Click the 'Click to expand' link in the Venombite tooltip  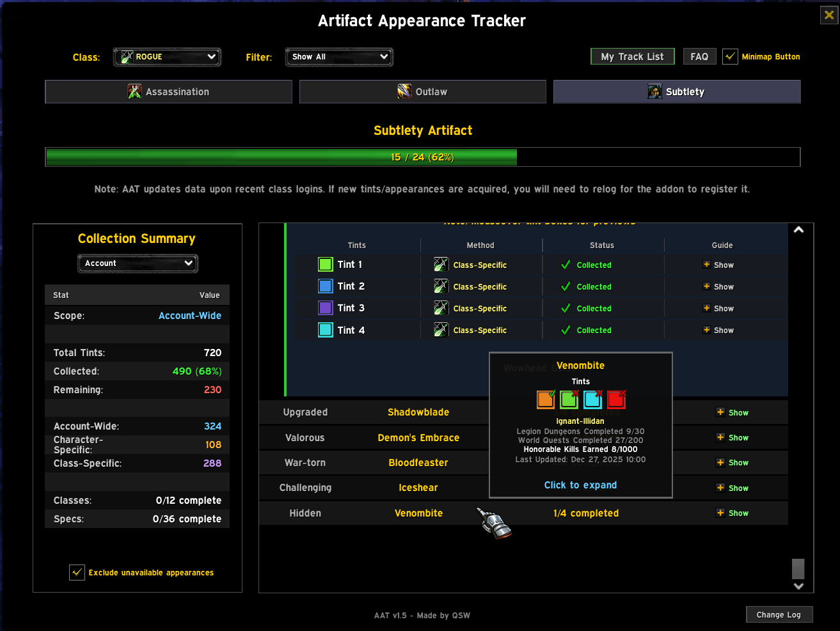(580, 485)
